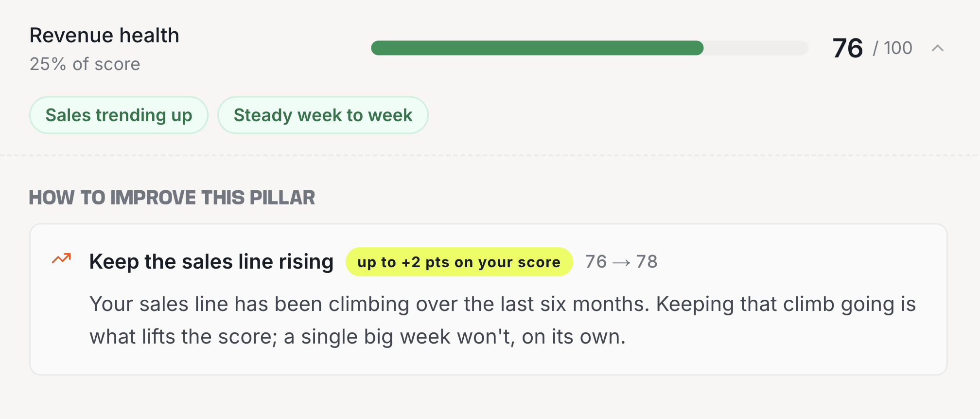980x419 pixels.
Task: Click the 25% of score subtitle
Action: pyautogui.click(x=85, y=64)
